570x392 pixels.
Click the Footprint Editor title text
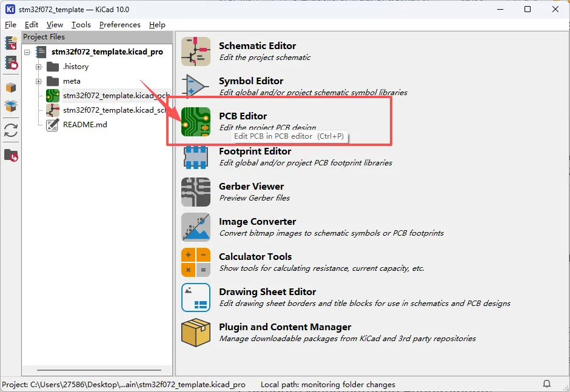tap(255, 151)
